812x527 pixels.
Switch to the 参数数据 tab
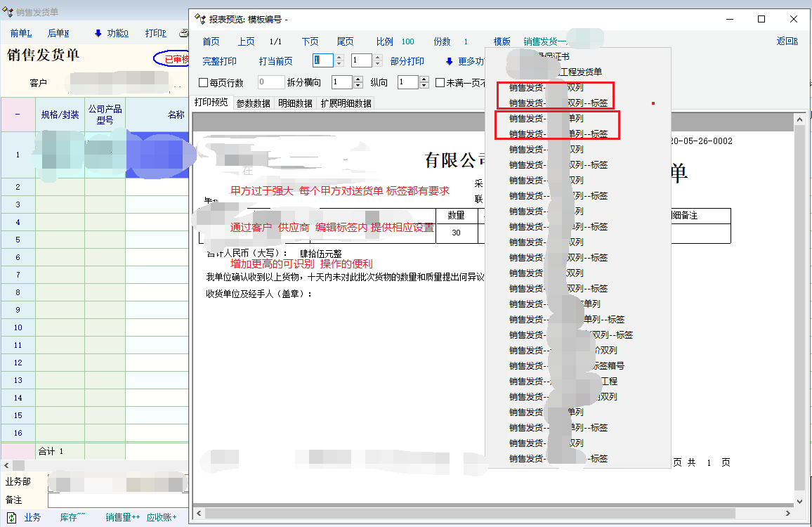253,103
